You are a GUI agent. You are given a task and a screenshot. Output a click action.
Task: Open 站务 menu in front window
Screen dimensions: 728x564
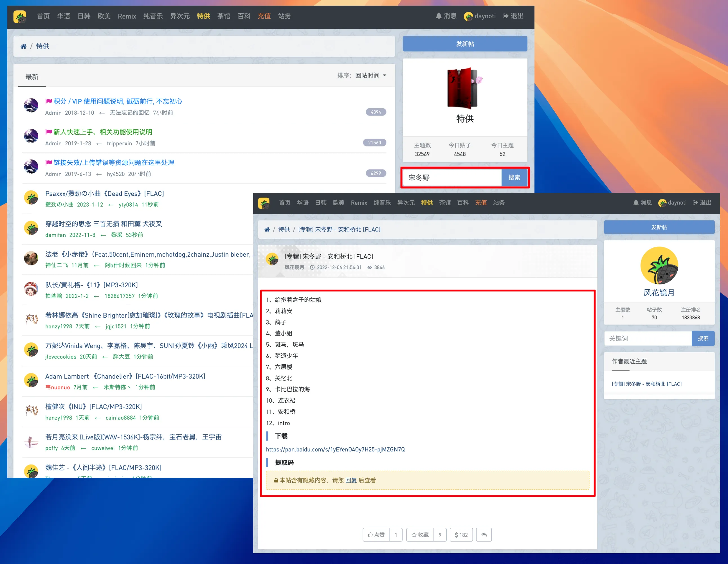499,202
